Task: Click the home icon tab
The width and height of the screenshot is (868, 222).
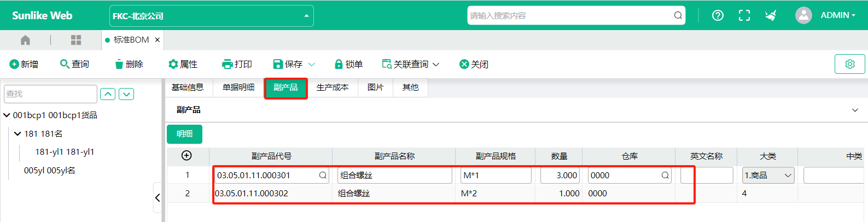Action: 25,40
